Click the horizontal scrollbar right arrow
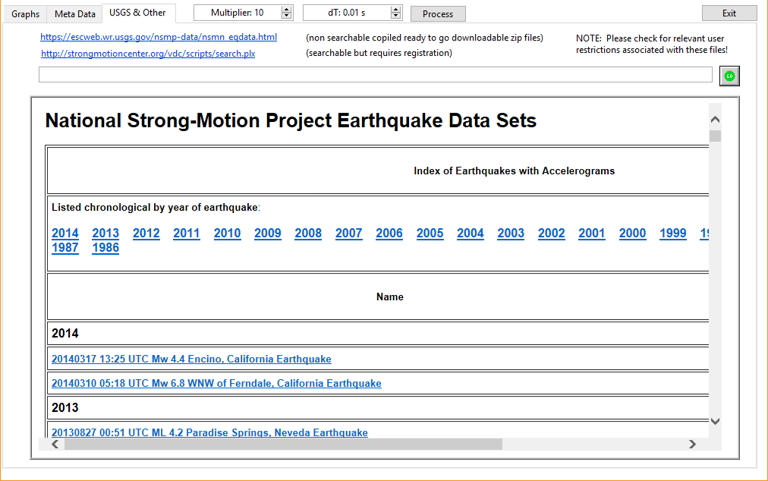 coord(692,444)
